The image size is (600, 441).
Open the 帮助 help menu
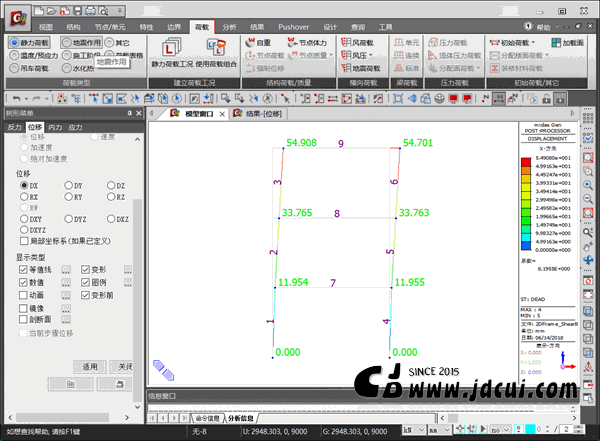(543, 27)
